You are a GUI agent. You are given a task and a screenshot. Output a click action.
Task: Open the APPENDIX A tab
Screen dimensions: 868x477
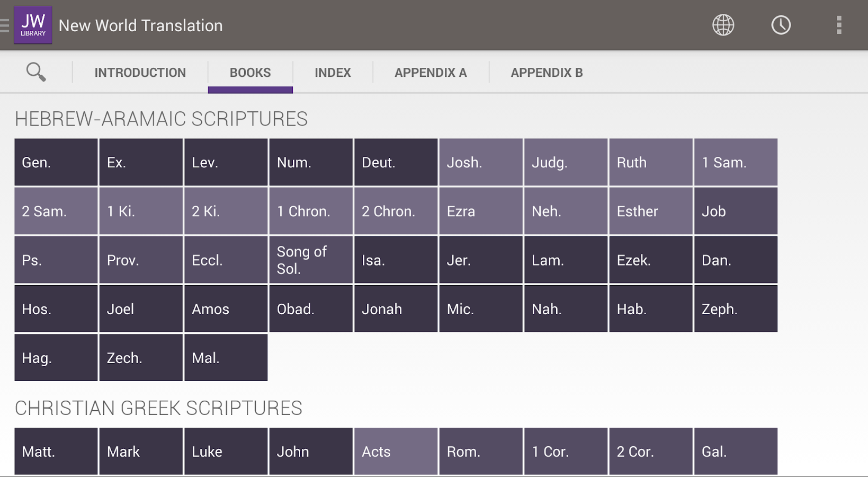pos(430,72)
